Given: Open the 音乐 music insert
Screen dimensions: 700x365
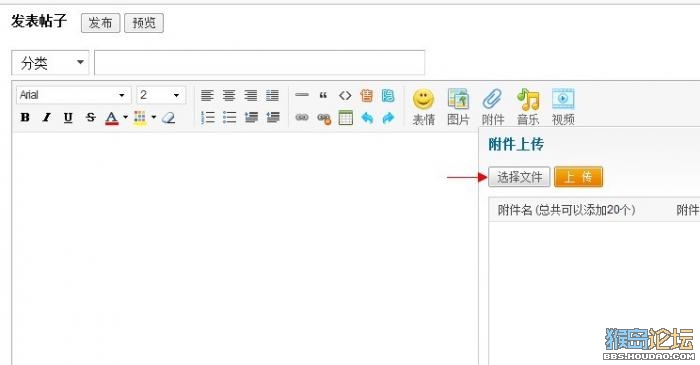Looking at the screenshot, I should [528, 107].
